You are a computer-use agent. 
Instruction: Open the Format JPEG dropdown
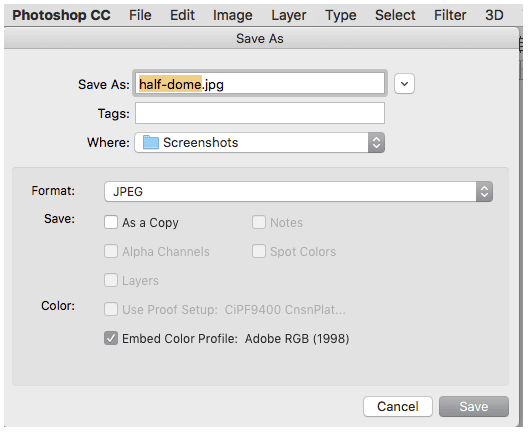(x=299, y=192)
